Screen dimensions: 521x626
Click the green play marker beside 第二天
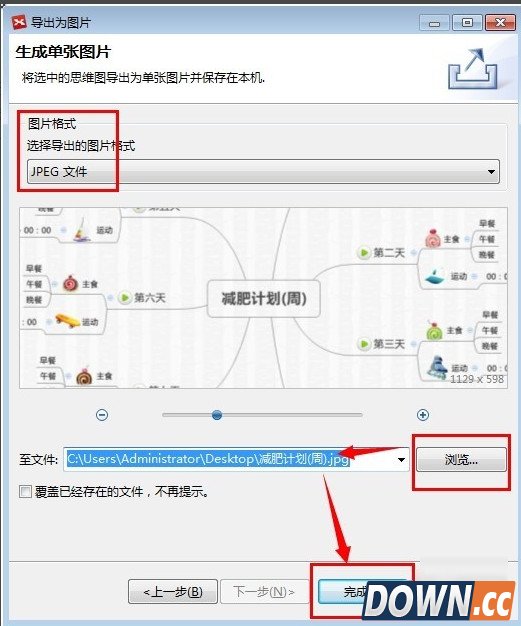click(364, 253)
